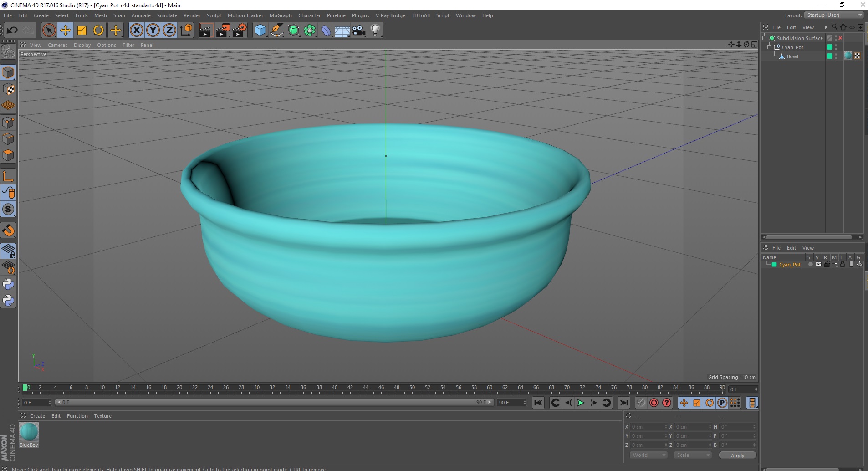
Task: Collapse the Cyan_Pot object hierarchy
Action: 770,47
